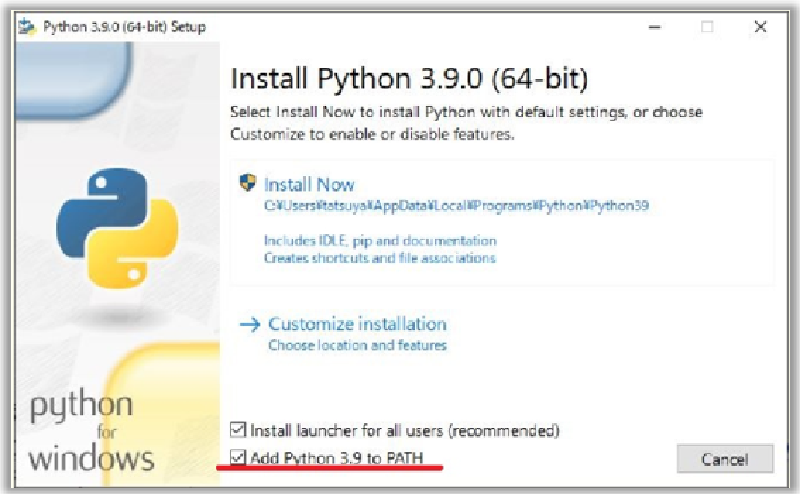
Task: Start installation with Install Now
Action: [309, 185]
